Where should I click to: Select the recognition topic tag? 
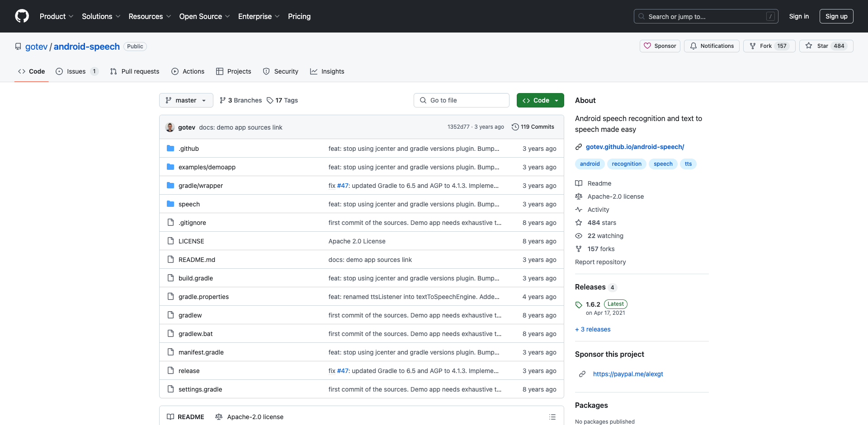[x=627, y=164]
